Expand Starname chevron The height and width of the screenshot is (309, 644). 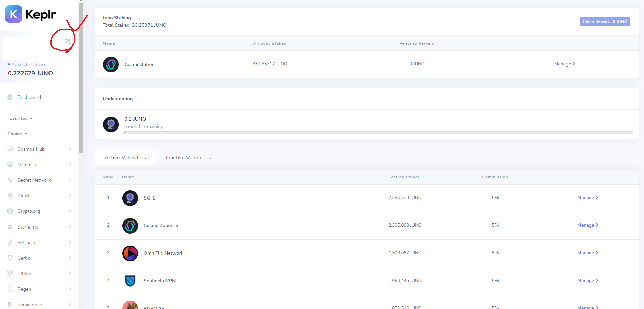click(x=70, y=227)
